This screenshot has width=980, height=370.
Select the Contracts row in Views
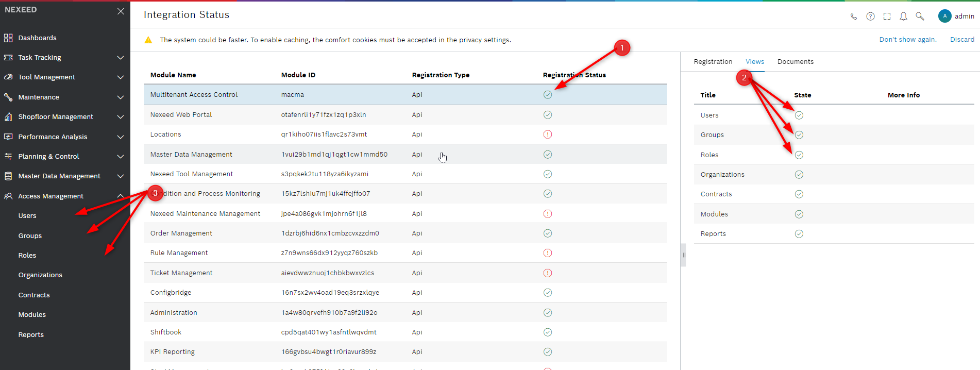(834, 194)
